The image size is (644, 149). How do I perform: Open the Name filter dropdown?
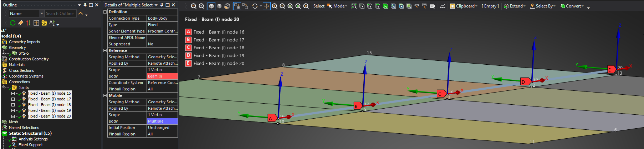42,14
